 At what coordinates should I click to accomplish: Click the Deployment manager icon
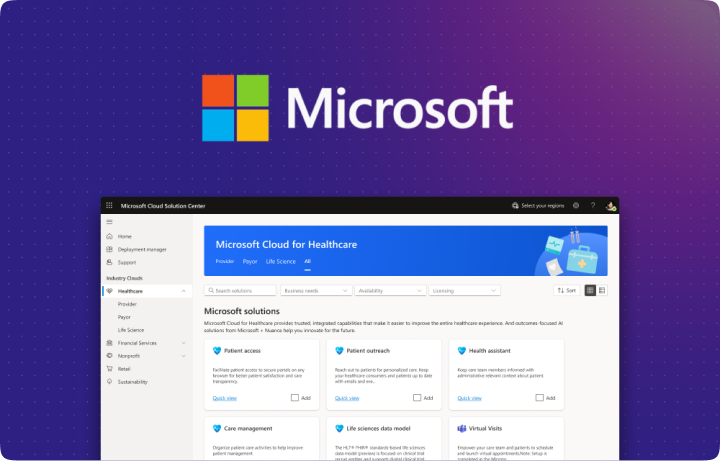(109, 249)
